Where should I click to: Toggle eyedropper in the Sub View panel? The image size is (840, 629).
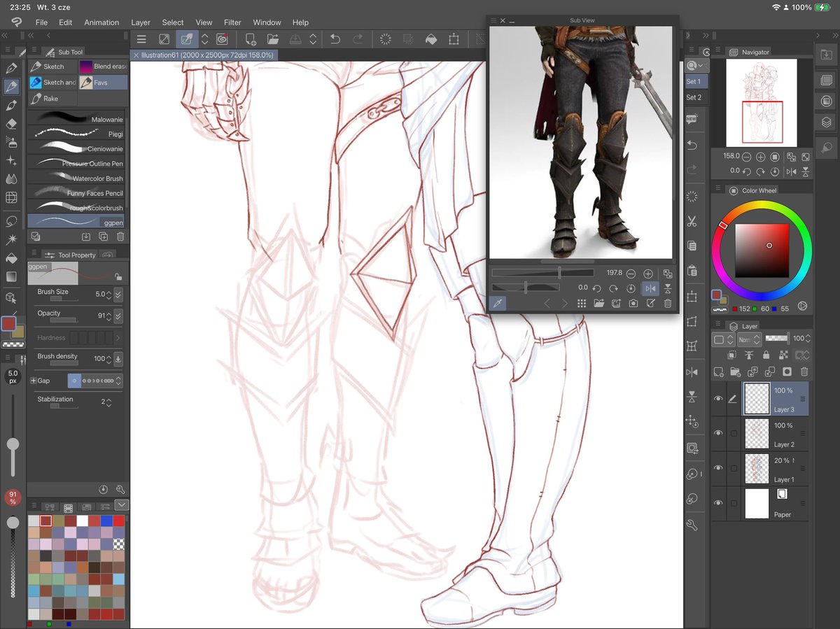(498, 303)
